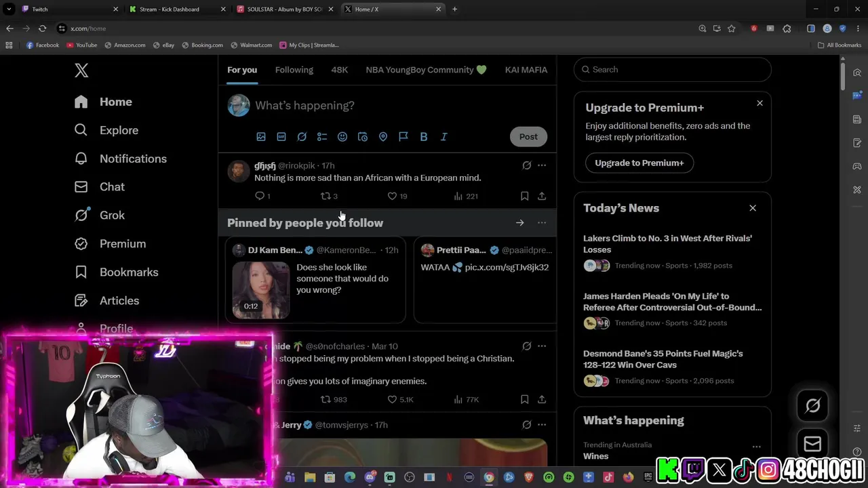Reload the page

[x=42, y=28]
